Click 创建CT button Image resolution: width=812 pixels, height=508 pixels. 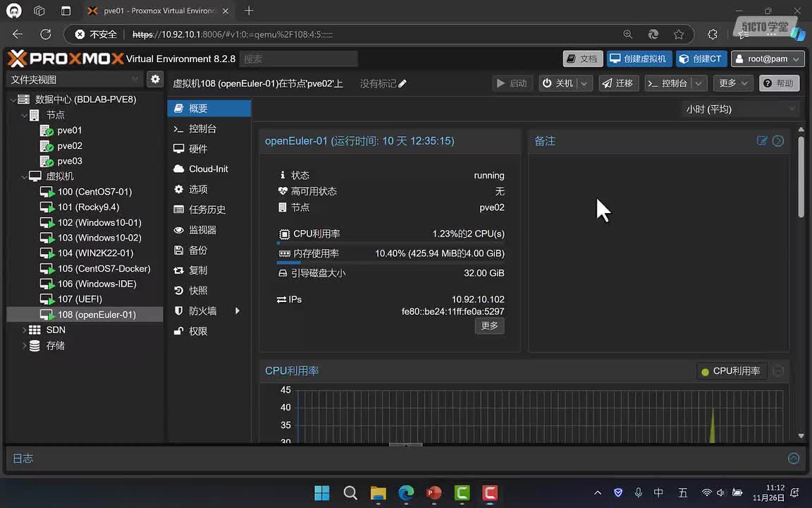[x=701, y=59]
